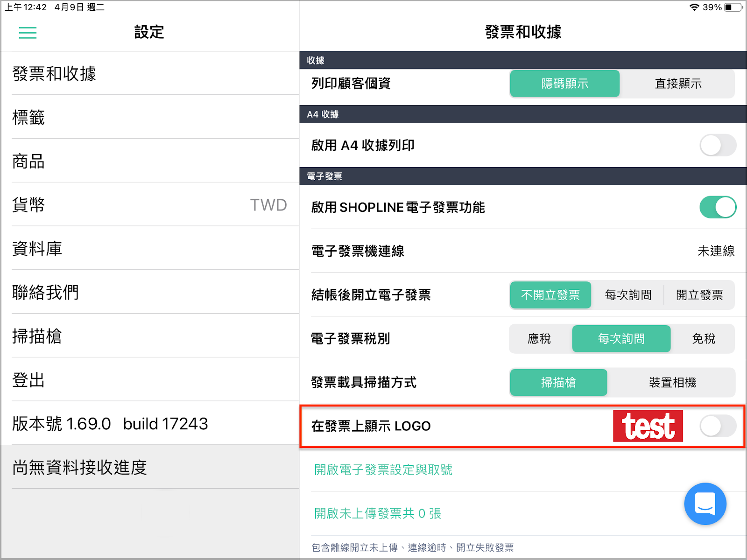Select 裝置相機 as carrier scan method
Image resolution: width=747 pixels, height=560 pixels.
(x=672, y=383)
